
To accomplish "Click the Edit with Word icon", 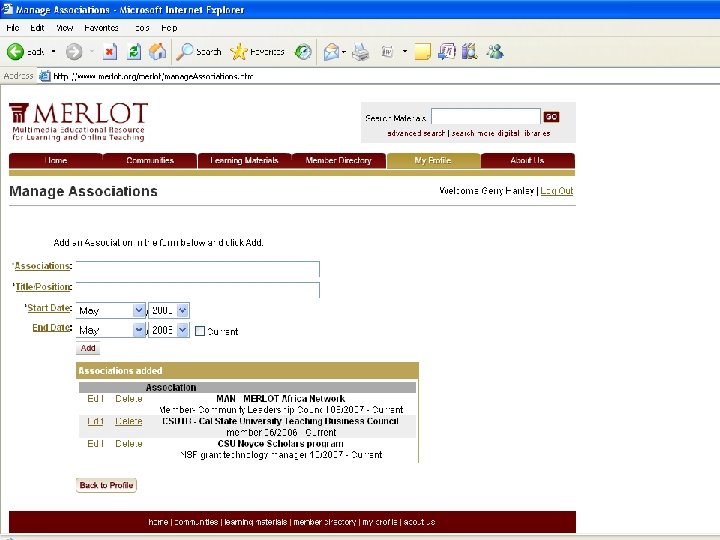I will point(387,51).
